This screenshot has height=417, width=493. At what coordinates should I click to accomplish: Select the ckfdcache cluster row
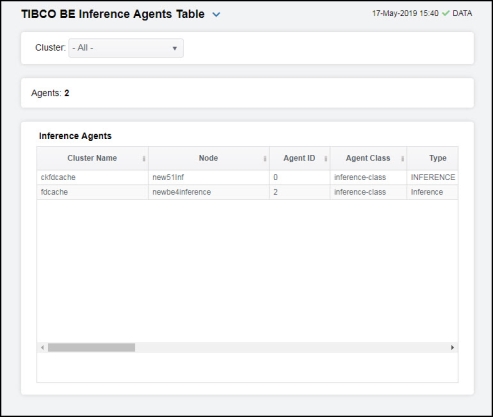point(247,177)
